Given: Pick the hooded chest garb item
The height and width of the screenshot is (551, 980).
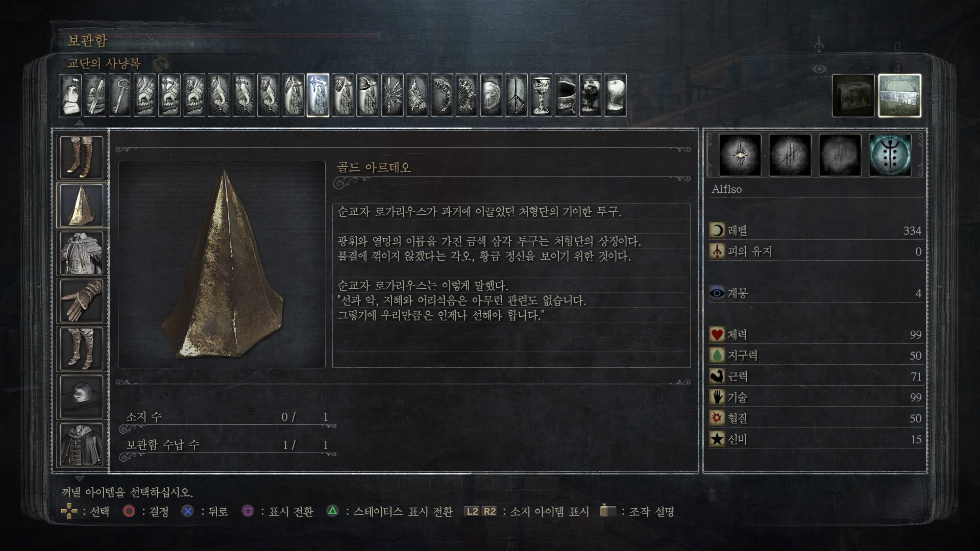Looking at the screenshot, I should tap(82, 253).
